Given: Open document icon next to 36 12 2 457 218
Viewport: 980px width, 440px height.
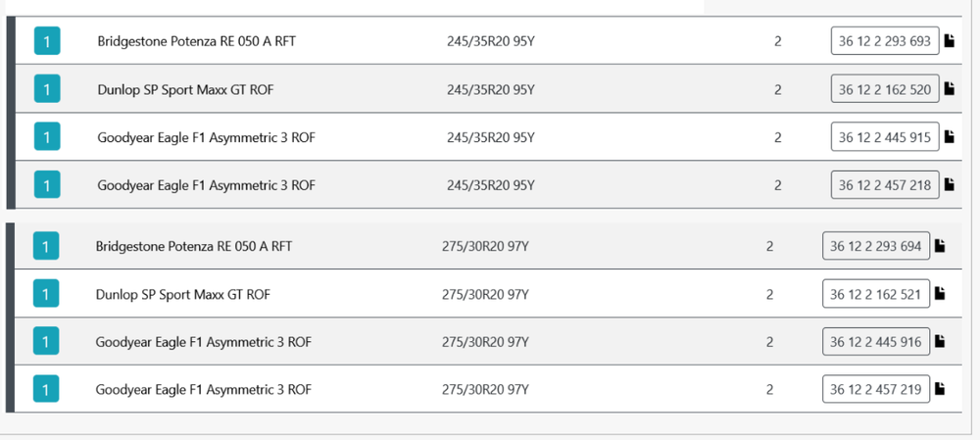Looking at the screenshot, I should (x=949, y=184).
